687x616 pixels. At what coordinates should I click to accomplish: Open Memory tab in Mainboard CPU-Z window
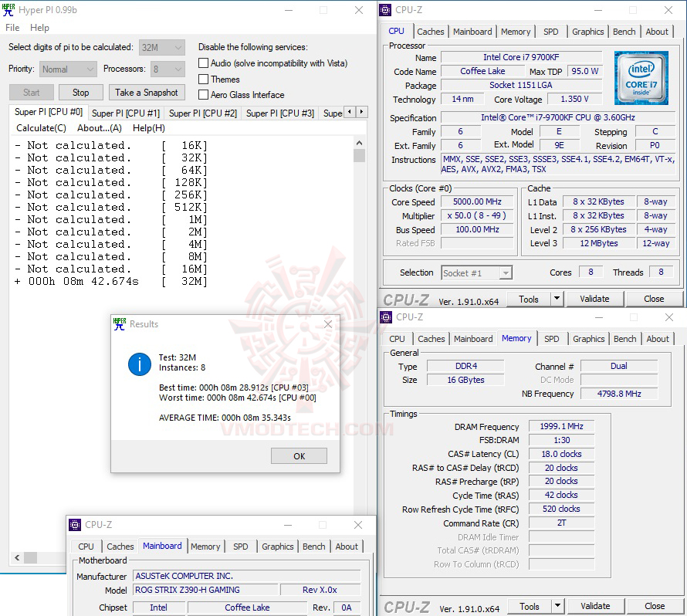click(x=205, y=547)
